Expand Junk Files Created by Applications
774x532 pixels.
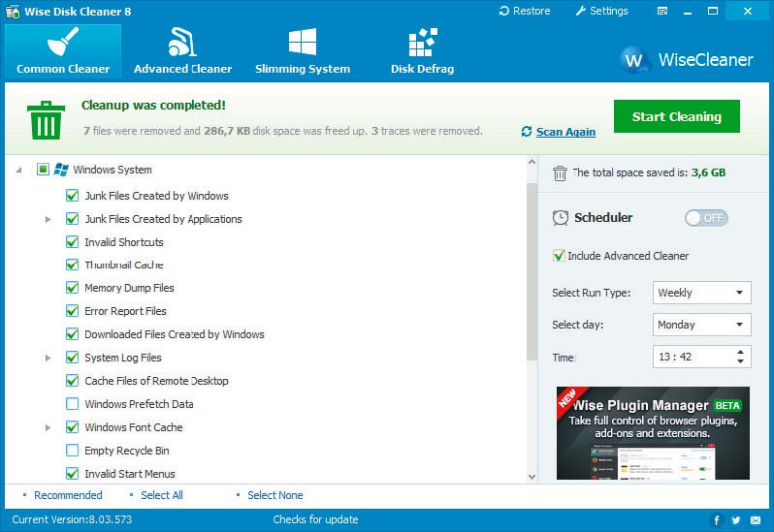point(48,219)
